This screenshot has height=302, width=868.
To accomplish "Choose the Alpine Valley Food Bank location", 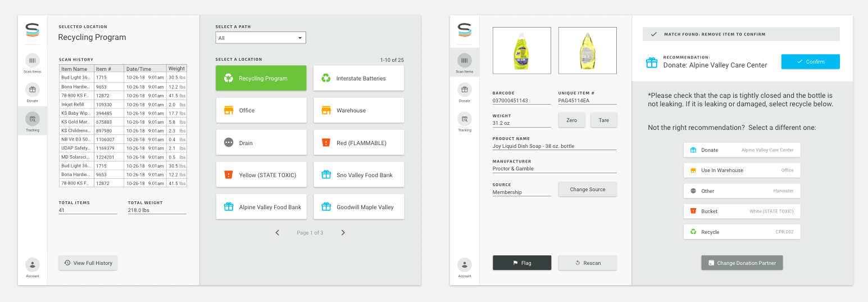I will pyautogui.click(x=261, y=207).
